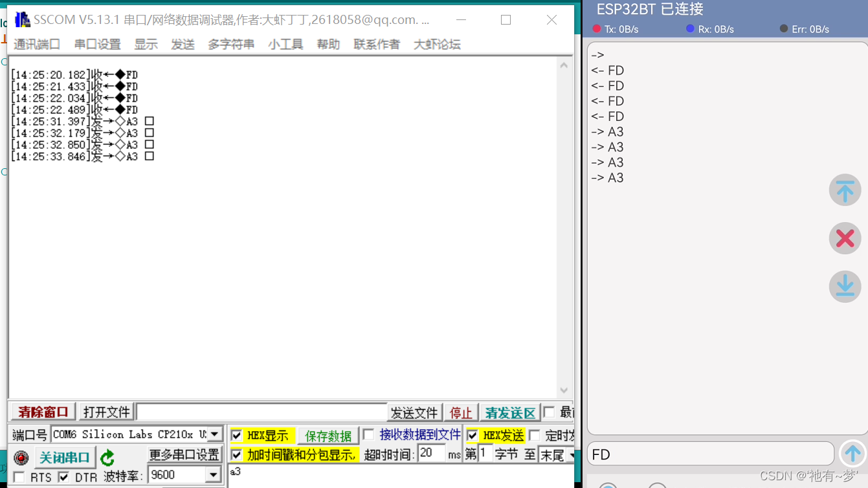868x488 pixels.
Task: Click the 停止 button
Action: click(x=461, y=413)
